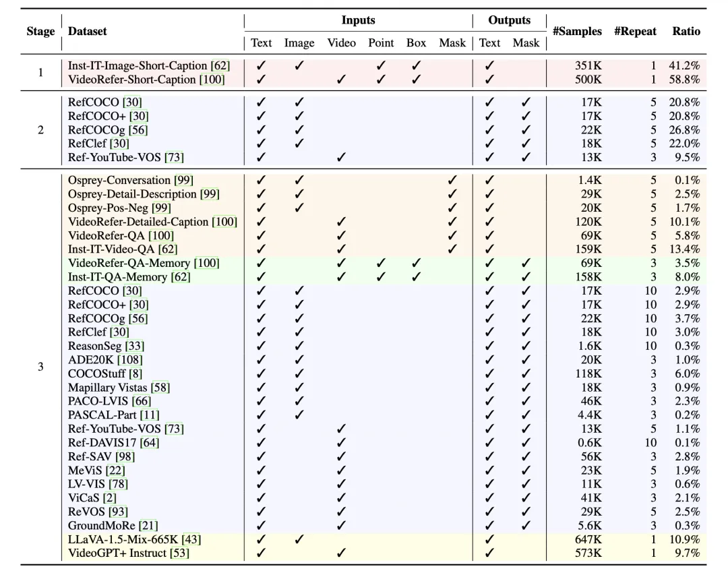Click the Image input checkmark in LLaVA-1.5-Mix-665K row
This screenshot has width=728, height=573.
tap(299, 539)
